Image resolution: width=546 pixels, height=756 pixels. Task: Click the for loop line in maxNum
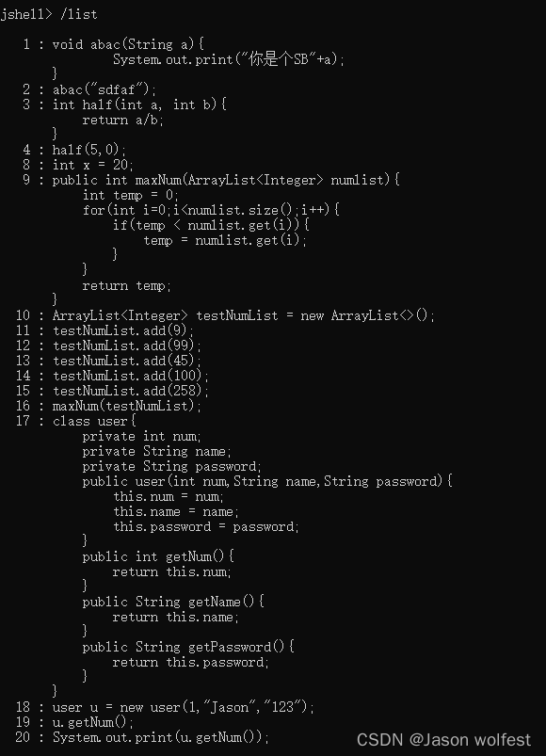(211, 210)
